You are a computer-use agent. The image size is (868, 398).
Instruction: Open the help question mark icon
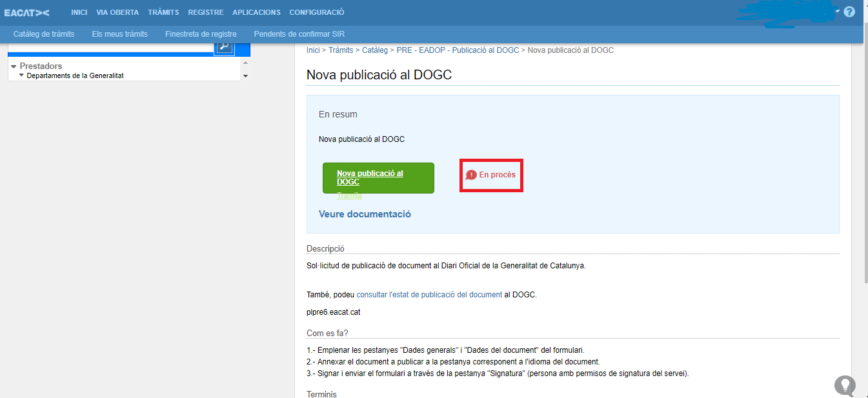849,12
